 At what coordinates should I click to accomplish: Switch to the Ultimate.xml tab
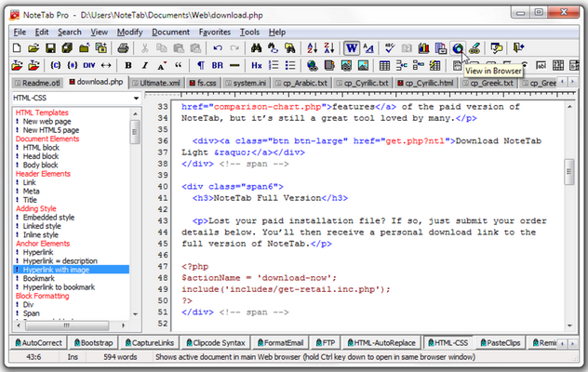[x=156, y=83]
